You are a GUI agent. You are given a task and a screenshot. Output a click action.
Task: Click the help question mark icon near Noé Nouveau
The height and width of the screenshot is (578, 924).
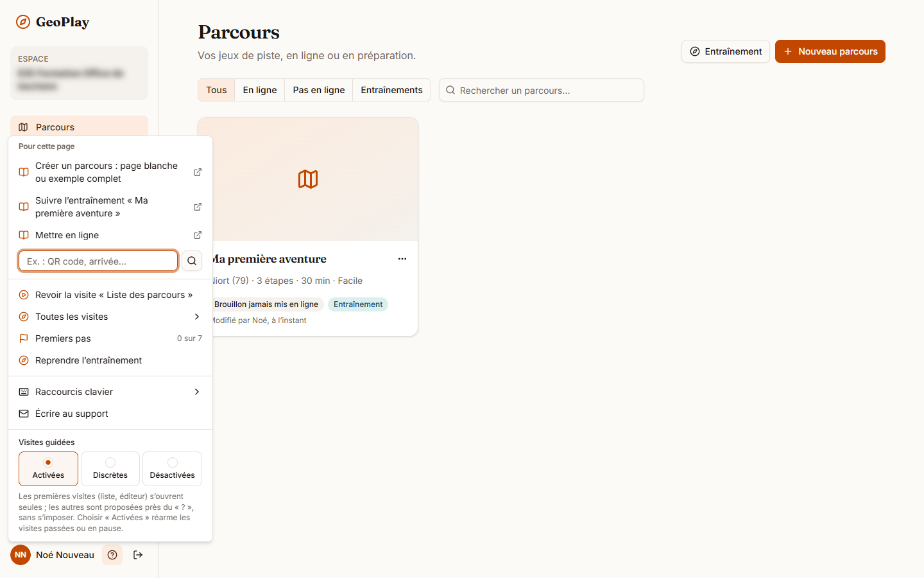(x=112, y=555)
